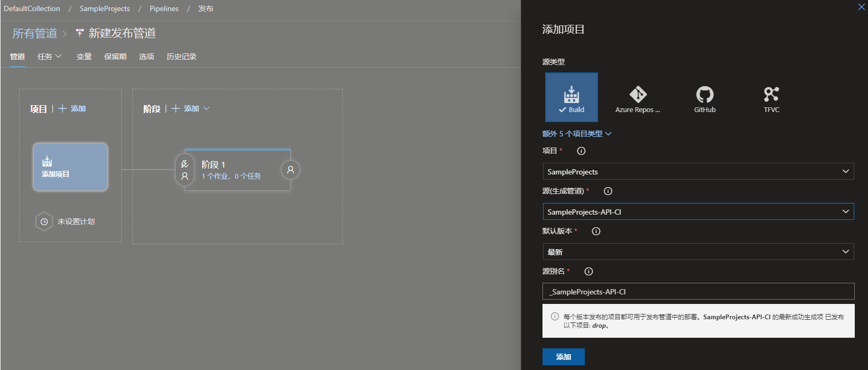Switch to the 选项 tab
The image size is (868, 370).
(147, 57)
